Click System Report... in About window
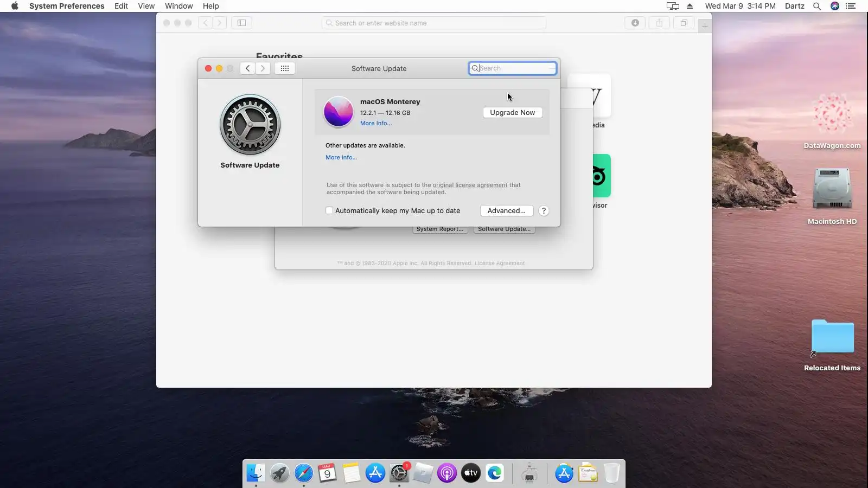Screen dimensions: 868x488 (x=440, y=229)
